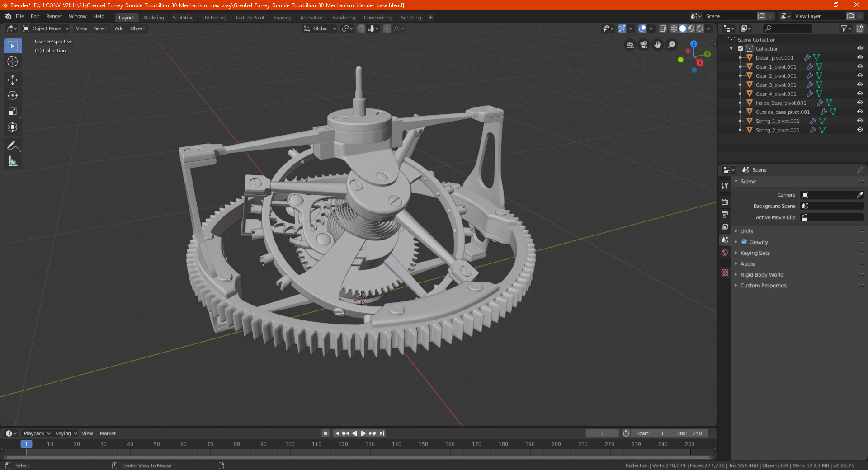Toggle snapping magnet icon

pos(361,28)
